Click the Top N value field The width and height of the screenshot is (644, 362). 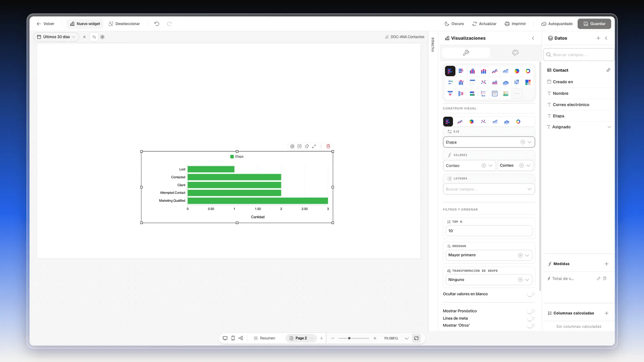(x=489, y=231)
